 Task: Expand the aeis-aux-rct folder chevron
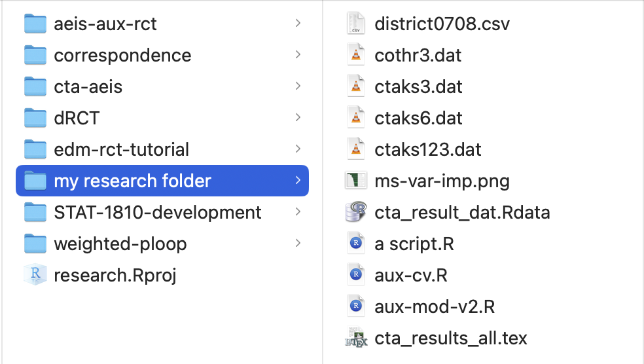[298, 24]
